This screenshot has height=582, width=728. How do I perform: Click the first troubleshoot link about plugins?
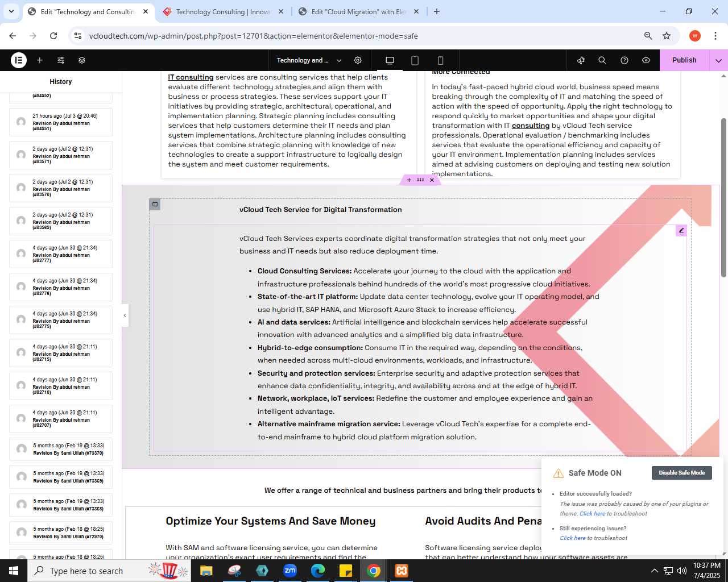pyautogui.click(x=592, y=514)
